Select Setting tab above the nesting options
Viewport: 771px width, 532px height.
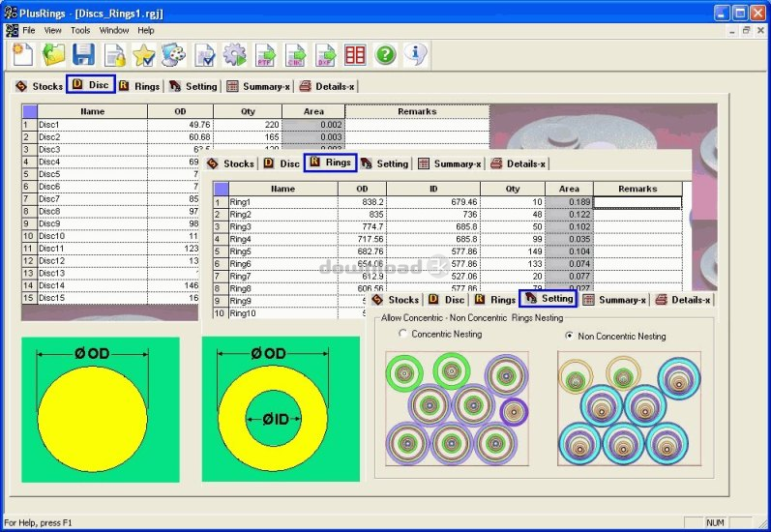tap(549, 299)
